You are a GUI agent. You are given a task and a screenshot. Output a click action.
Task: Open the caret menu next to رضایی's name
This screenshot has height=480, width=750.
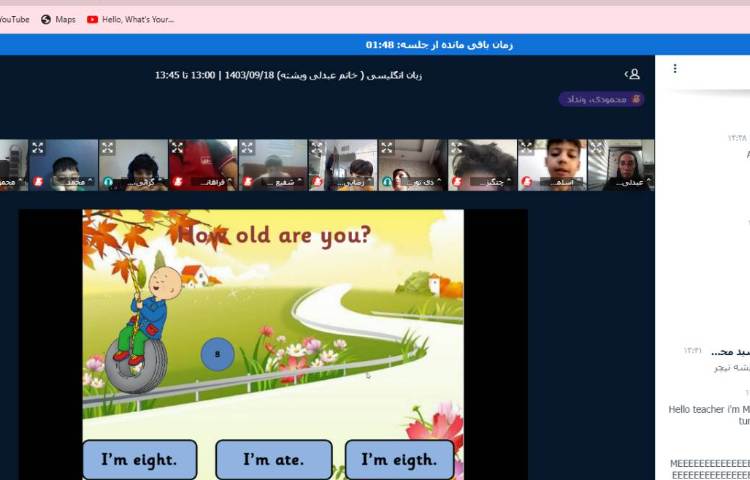pos(369,181)
